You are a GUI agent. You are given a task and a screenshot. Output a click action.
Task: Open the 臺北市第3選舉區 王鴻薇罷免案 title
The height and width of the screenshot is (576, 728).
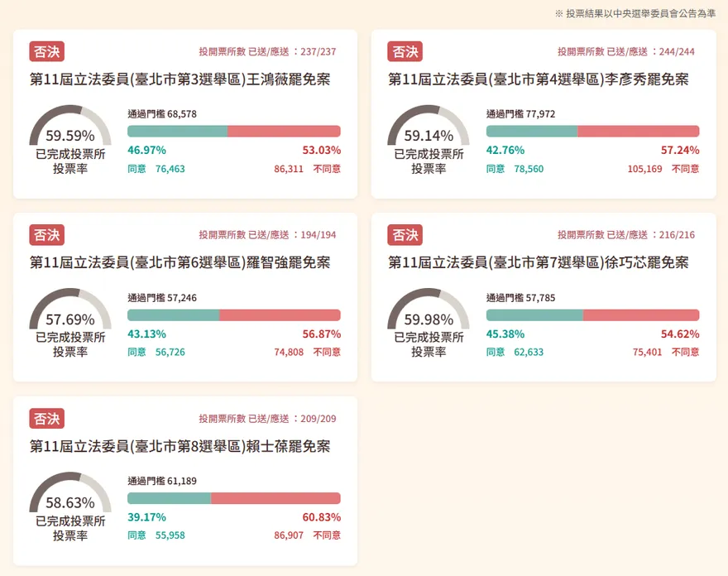point(180,79)
